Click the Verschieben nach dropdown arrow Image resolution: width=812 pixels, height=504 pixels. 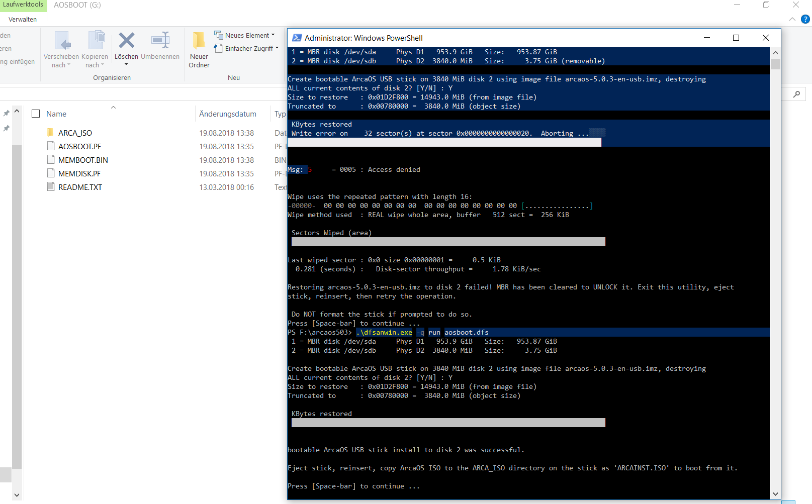tap(69, 65)
